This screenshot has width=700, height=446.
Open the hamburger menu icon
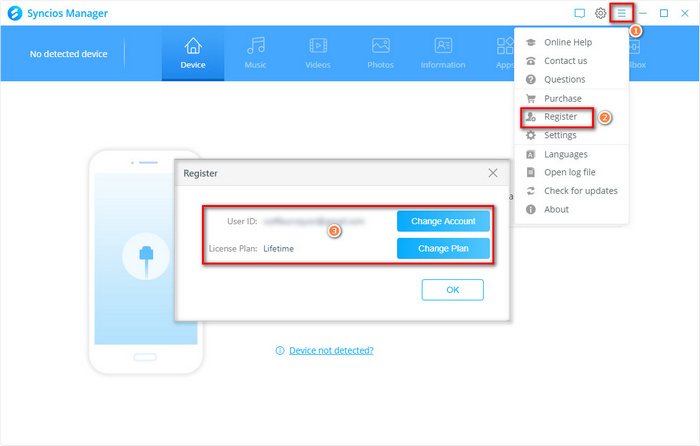click(621, 13)
